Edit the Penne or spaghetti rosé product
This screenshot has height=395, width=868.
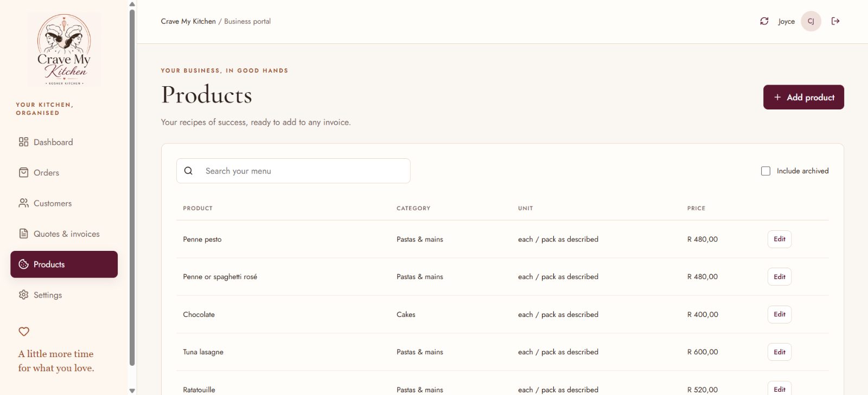(780, 276)
